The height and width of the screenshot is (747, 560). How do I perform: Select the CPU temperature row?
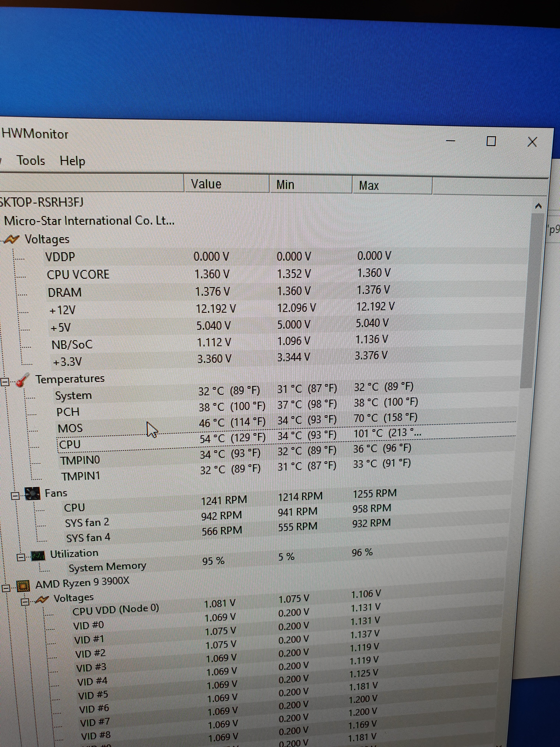pos(70,444)
